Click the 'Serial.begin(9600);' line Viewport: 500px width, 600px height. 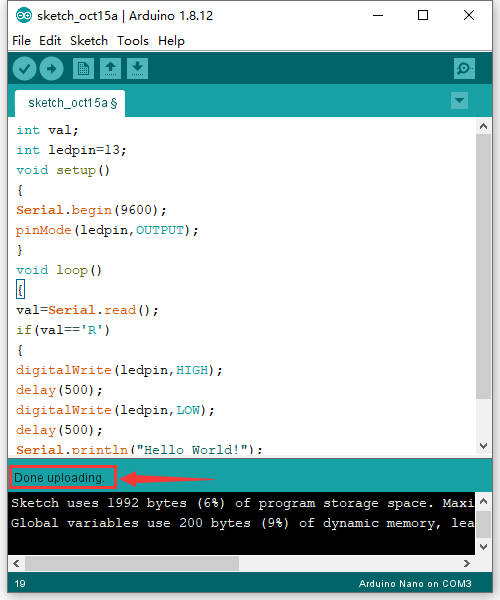[x=91, y=210]
